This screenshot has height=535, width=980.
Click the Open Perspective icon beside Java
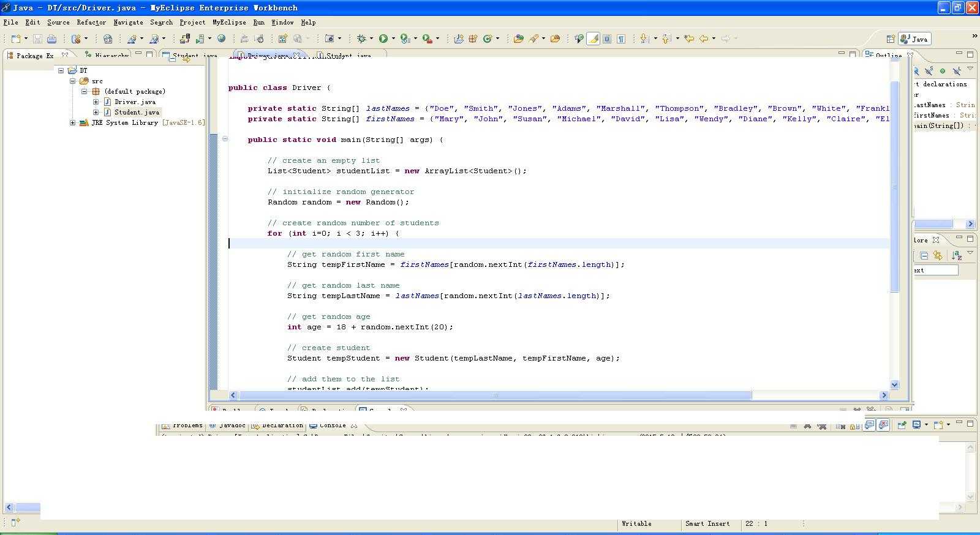tap(891, 39)
